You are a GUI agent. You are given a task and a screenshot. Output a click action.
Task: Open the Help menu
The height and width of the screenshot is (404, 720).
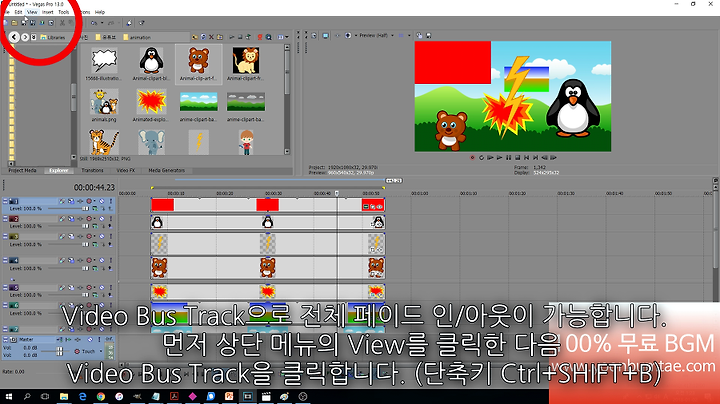(x=100, y=12)
